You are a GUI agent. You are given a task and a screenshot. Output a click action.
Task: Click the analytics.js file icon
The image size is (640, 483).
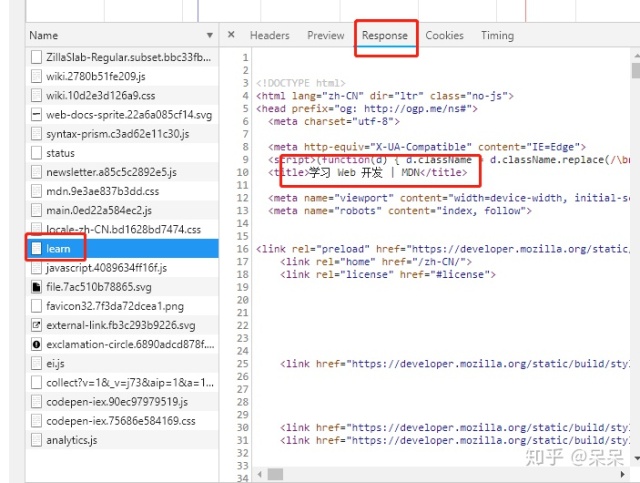point(36,440)
